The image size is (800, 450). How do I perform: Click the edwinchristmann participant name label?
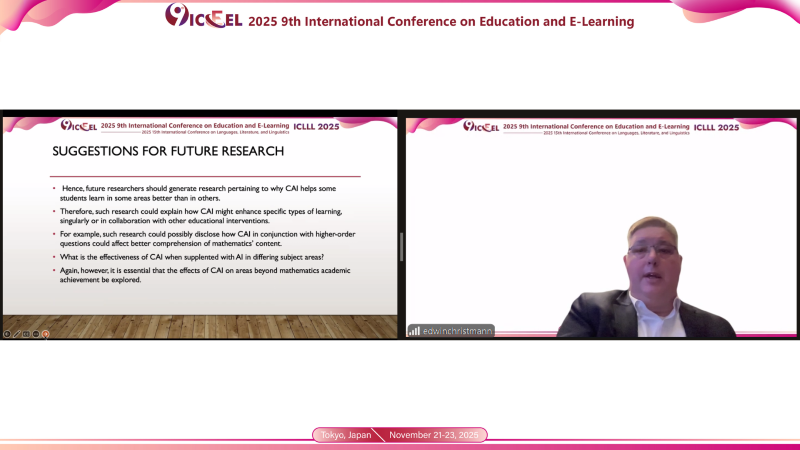point(458,330)
